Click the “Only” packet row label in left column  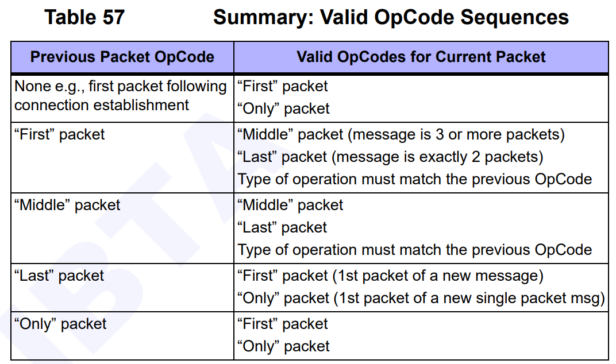coord(60,324)
